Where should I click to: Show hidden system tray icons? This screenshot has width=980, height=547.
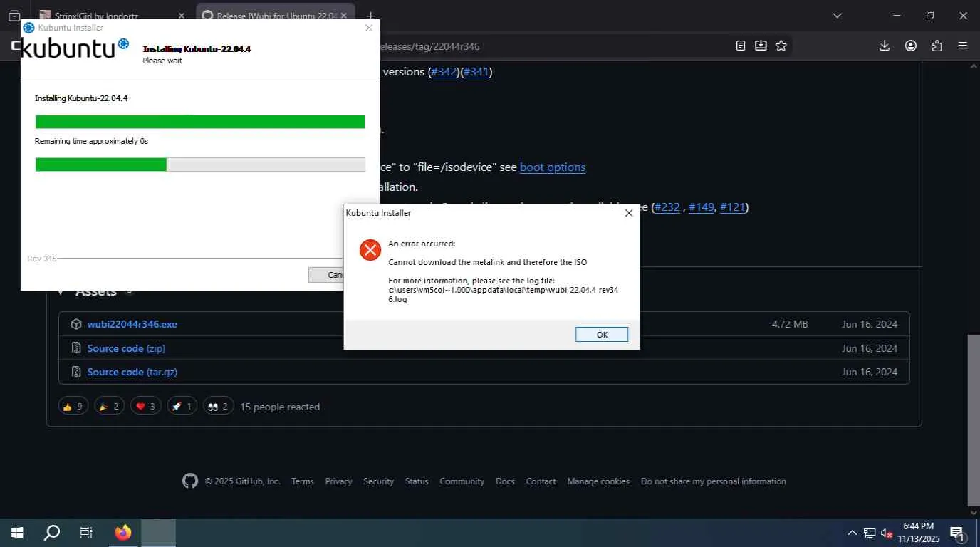852,533
